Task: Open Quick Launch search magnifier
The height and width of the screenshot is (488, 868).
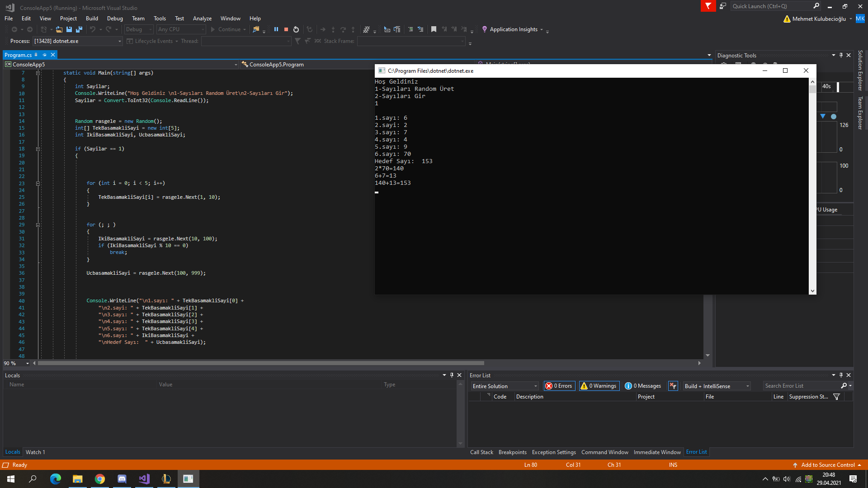Action: click(x=816, y=6)
